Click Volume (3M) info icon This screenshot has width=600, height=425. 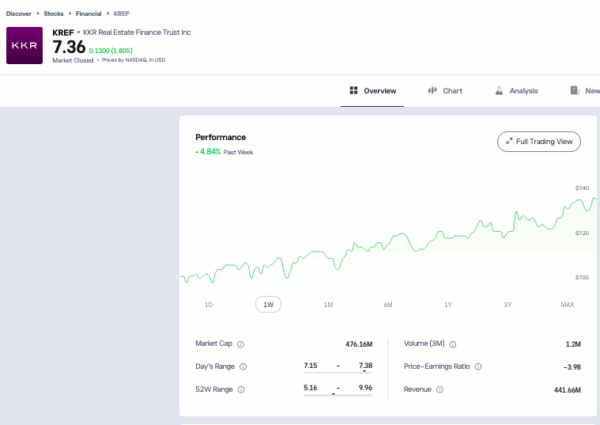pyautogui.click(x=453, y=344)
